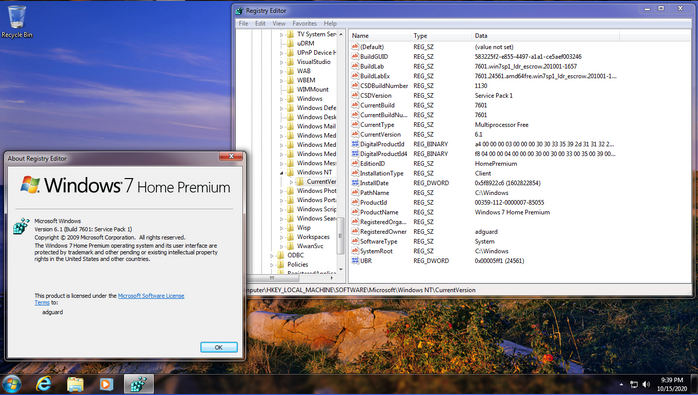This screenshot has height=395, width=698.
Task: Select the BuildGUID value icon
Action: pyautogui.click(x=355, y=57)
